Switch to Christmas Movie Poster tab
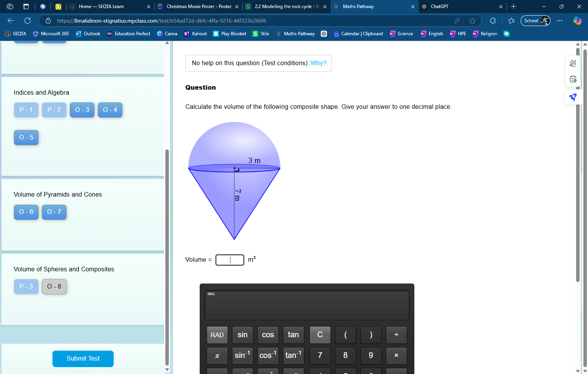Screen dimensions: 588x374 tap(198, 7)
